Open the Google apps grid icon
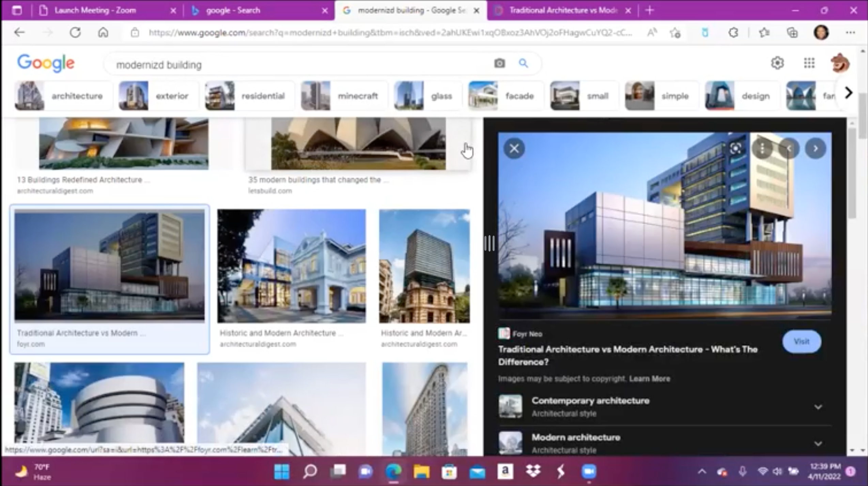This screenshot has width=868, height=486. click(x=809, y=63)
